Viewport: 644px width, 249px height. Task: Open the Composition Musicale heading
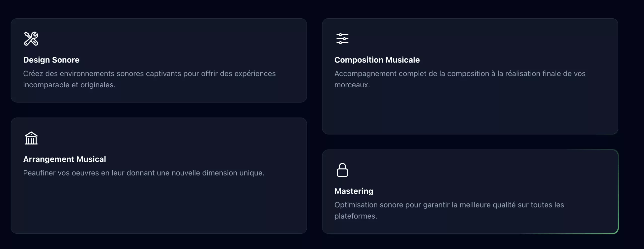pos(377,60)
